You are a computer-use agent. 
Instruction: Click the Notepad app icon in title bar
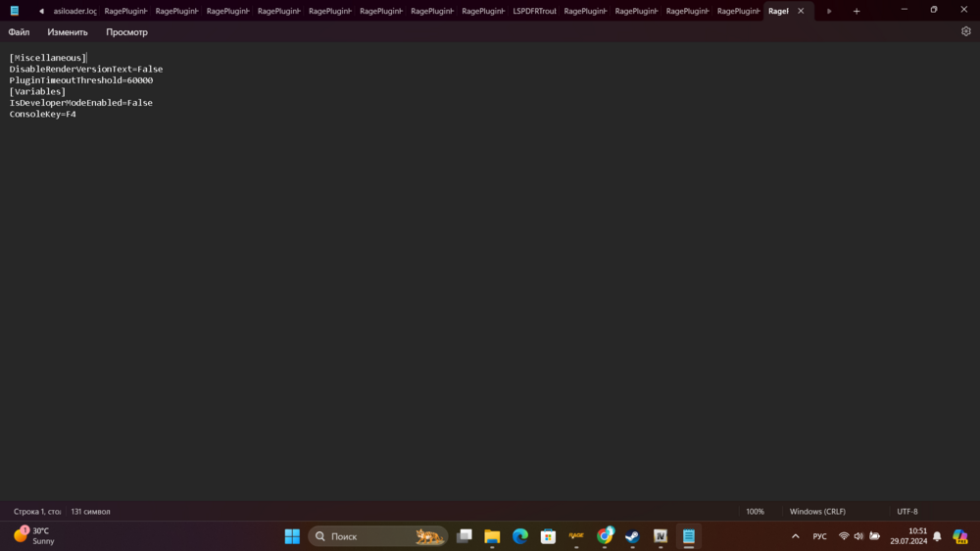coord(15,11)
